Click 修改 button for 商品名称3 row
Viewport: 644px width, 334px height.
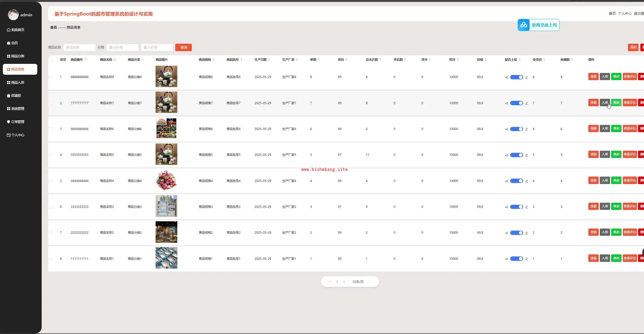pyautogui.click(x=616, y=206)
